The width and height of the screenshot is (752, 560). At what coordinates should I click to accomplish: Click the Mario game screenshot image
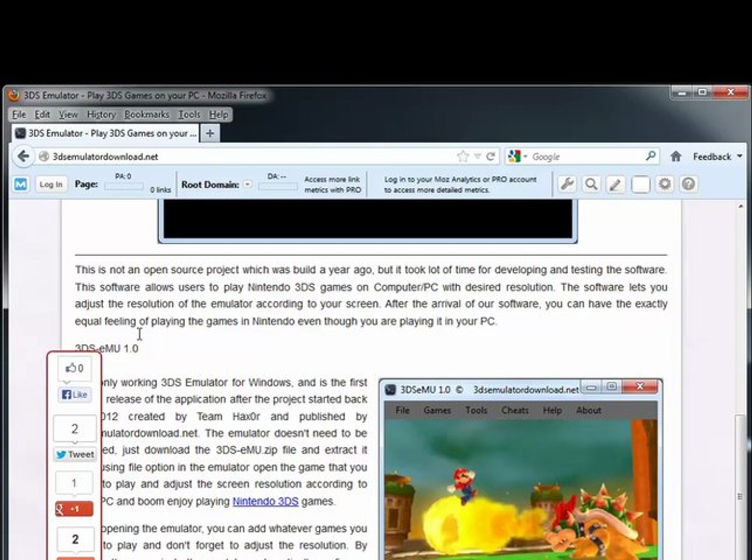pyautogui.click(x=521, y=489)
